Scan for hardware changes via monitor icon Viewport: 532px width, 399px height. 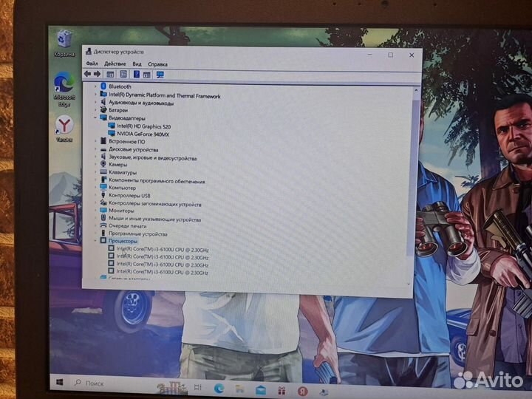tap(160, 75)
